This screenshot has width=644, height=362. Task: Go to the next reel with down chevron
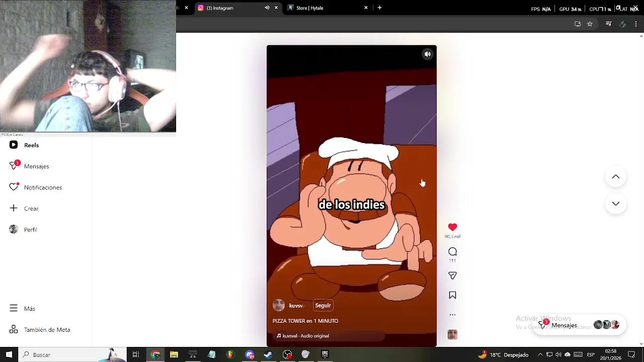pos(615,204)
